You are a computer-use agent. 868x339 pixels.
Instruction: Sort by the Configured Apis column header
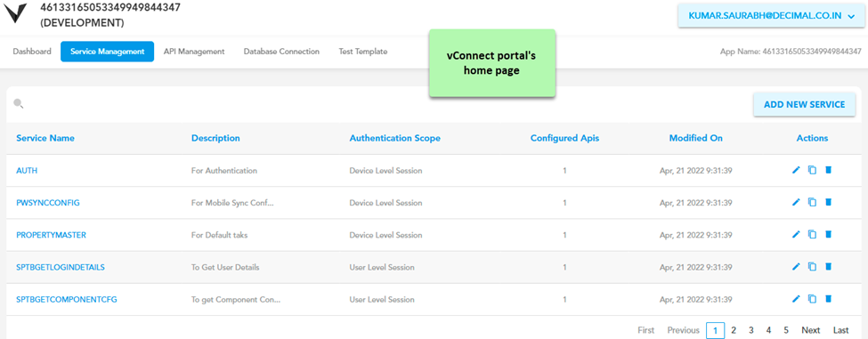point(564,138)
